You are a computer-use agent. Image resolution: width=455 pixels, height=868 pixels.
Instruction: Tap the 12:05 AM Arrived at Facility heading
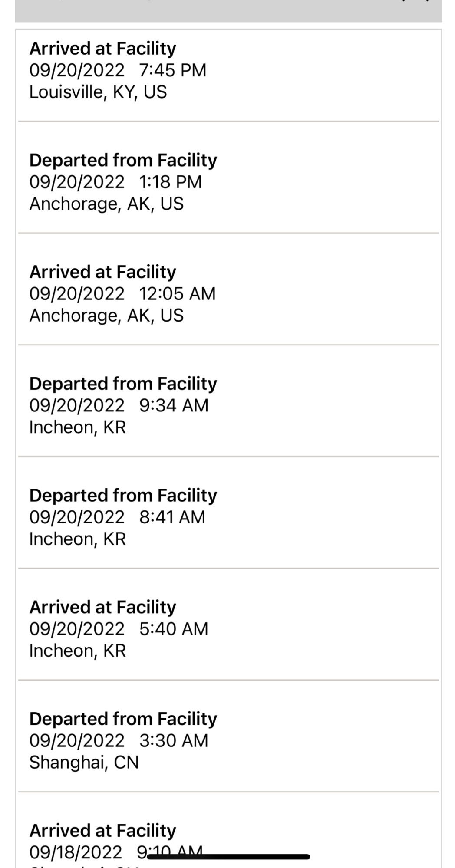click(103, 272)
